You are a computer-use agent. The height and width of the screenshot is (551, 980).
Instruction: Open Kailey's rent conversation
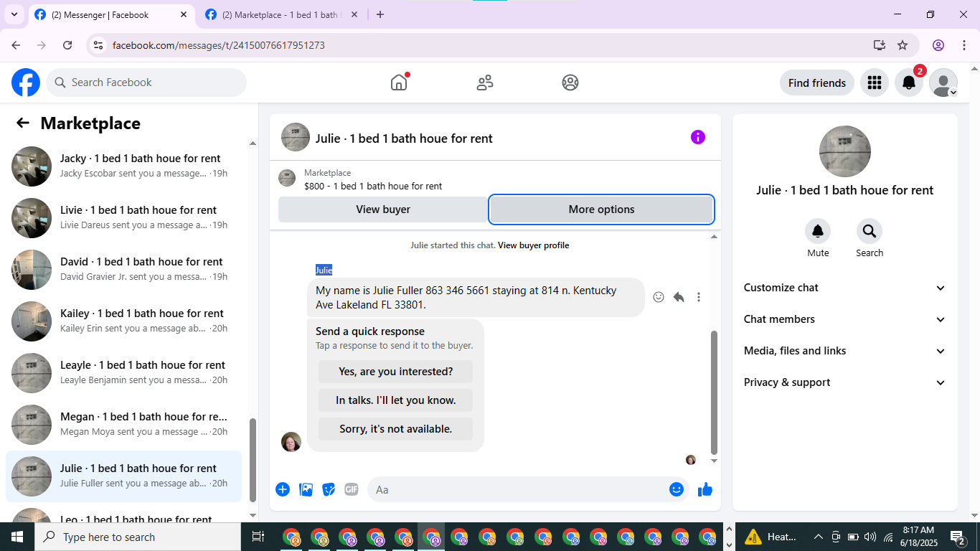click(x=123, y=321)
